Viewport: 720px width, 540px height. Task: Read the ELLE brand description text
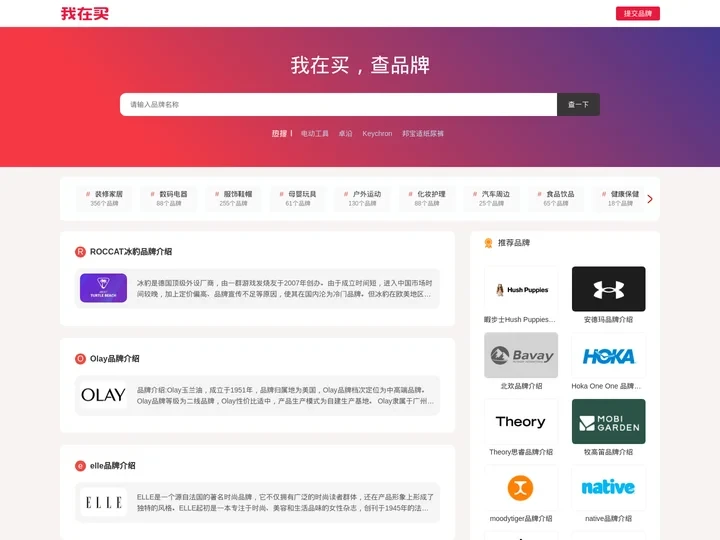coord(285,502)
